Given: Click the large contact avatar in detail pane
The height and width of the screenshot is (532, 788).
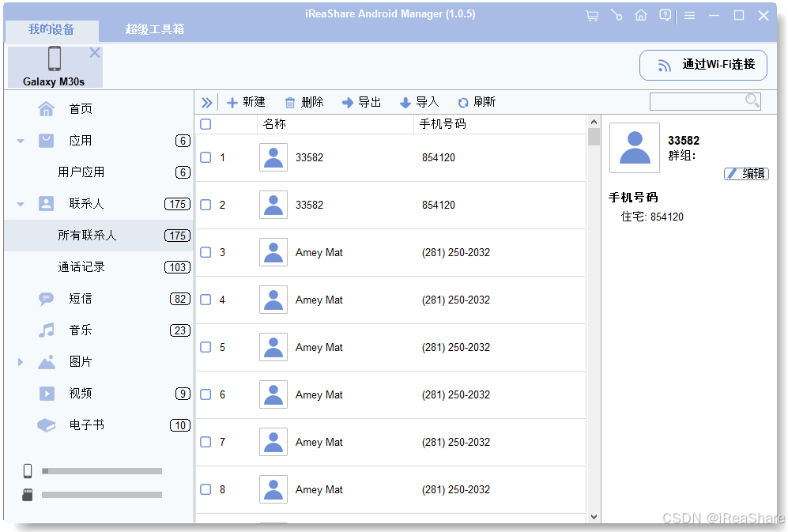Looking at the screenshot, I should coord(635,148).
